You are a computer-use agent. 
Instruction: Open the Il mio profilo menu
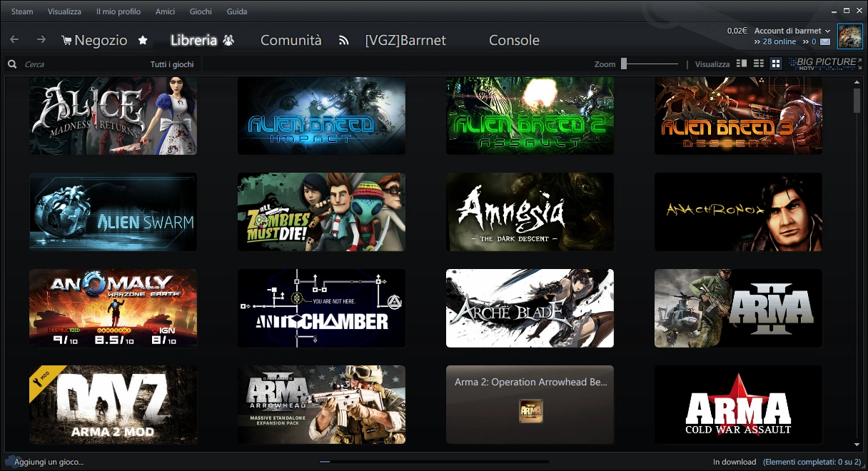[x=118, y=11]
